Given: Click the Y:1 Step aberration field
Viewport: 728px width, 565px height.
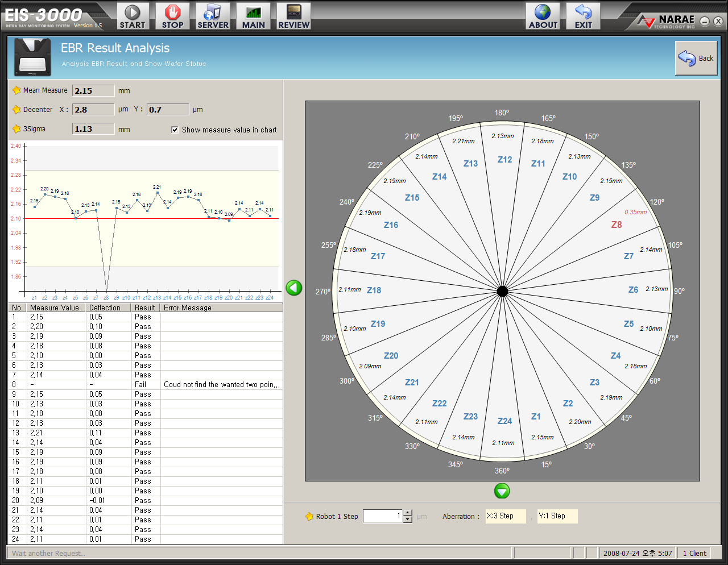Looking at the screenshot, I should (x=557, y=516).
